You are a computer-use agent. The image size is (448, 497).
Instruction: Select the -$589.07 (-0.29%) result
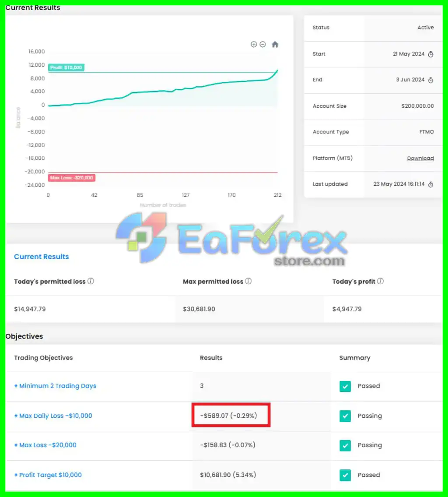pos(228,416)
